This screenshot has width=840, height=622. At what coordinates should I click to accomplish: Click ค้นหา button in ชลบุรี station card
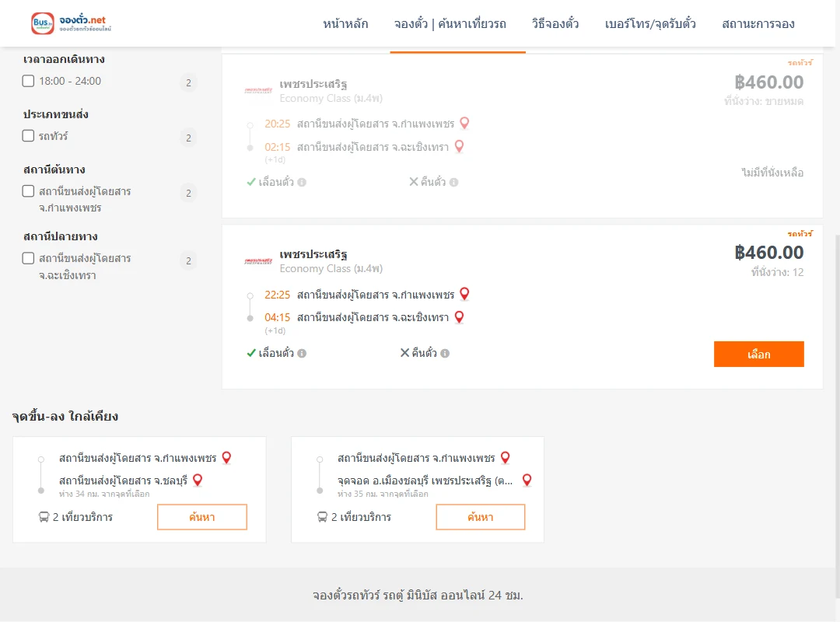[202, 517]
